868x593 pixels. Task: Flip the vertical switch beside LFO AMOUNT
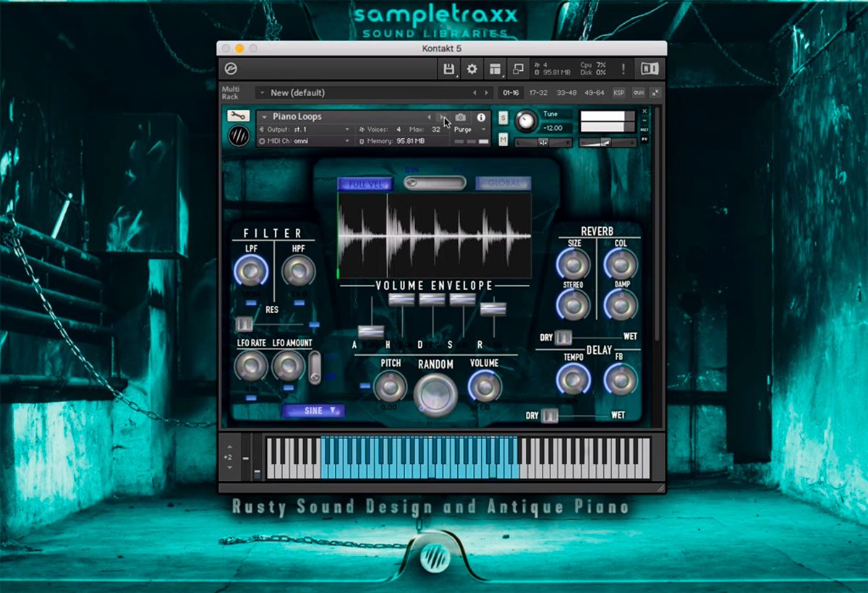(315, 367)
